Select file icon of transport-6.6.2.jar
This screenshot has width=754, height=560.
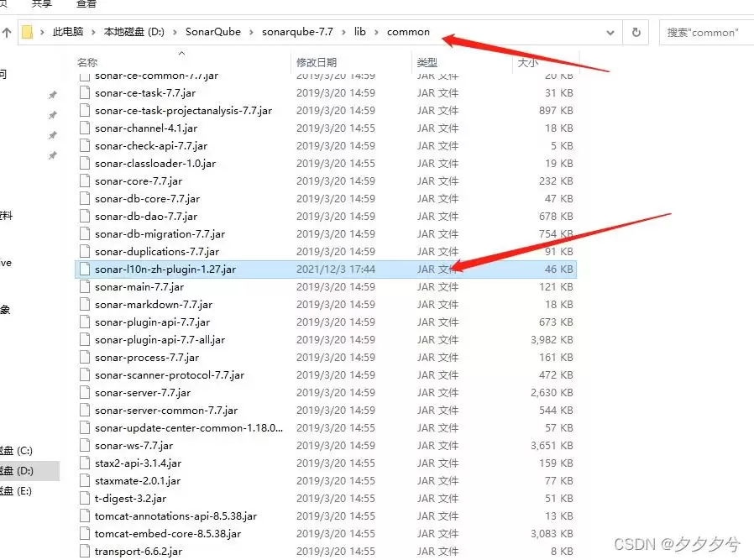coord(85,552)
